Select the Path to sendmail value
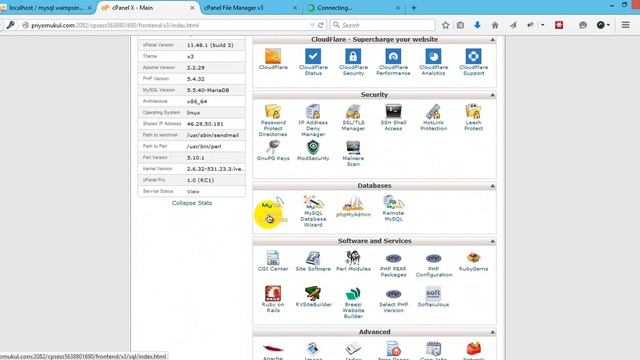 pos(213,135)
